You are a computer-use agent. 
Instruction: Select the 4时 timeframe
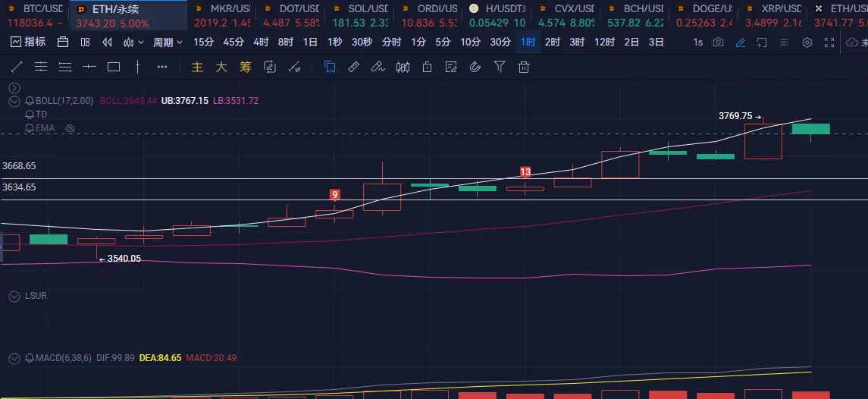click(x=261, y=42)
